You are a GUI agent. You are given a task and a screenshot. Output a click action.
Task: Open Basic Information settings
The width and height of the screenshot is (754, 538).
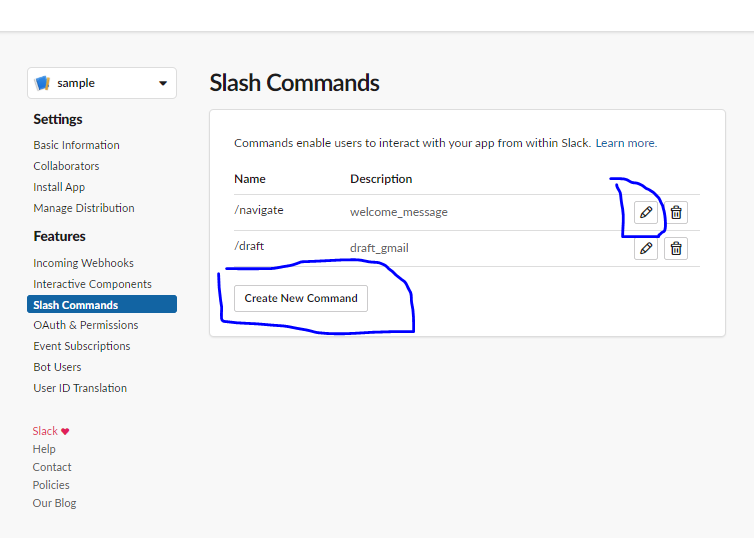(x=76, y=145)
